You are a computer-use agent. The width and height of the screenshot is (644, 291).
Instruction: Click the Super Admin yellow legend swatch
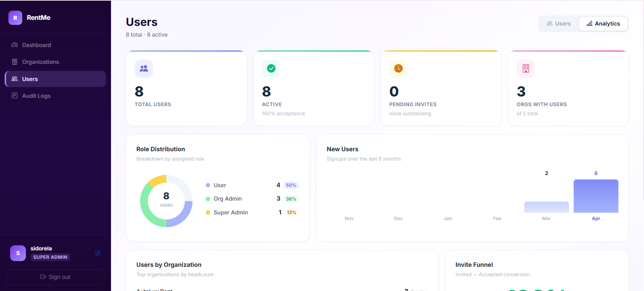208,212
